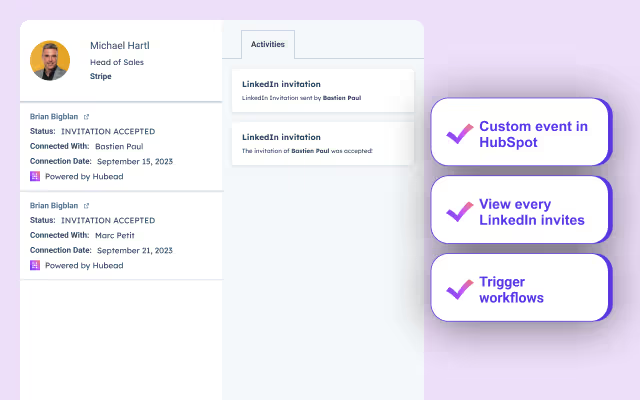The image size is (640, 400).
Task: Click checkmark icon beside View every LinkedIn invites
Action: [x=459, y=211]
